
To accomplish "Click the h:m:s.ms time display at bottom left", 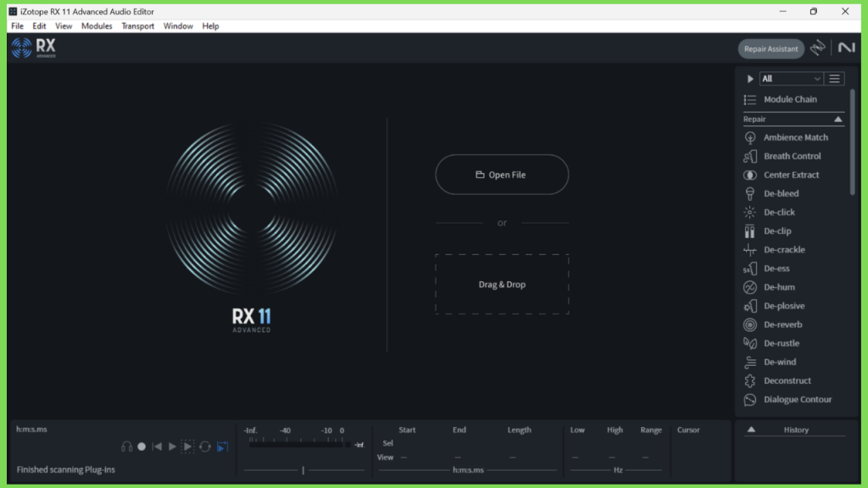I will coord(31,430).
